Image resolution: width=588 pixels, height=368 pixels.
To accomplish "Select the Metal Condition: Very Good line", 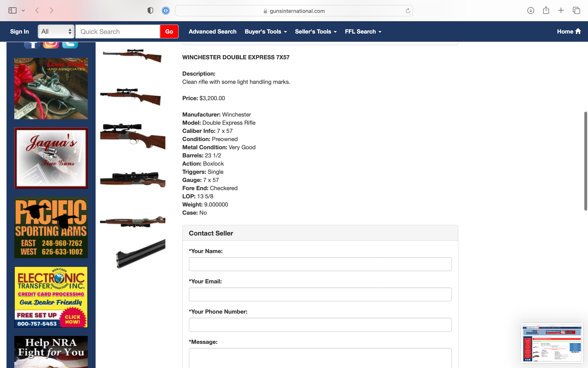I will click(219, 147).
